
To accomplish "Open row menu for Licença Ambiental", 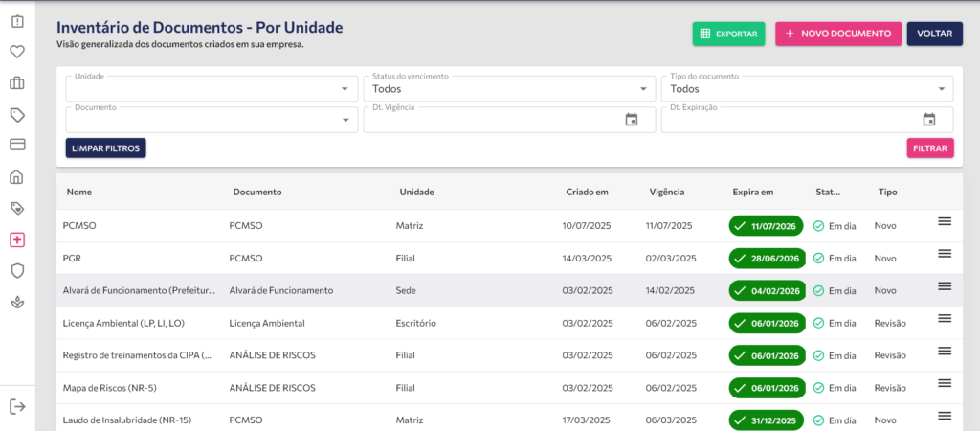I will pos(944,318).
